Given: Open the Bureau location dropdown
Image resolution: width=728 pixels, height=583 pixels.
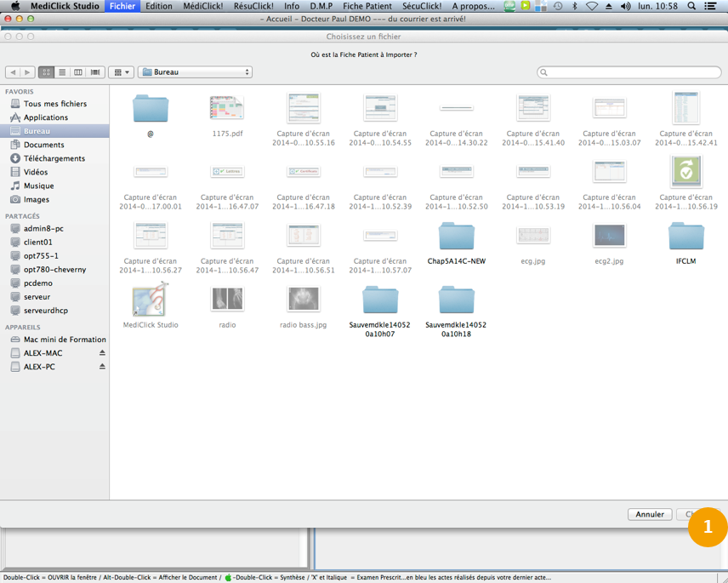Looking at the screenshot, I should coord(196,72).
